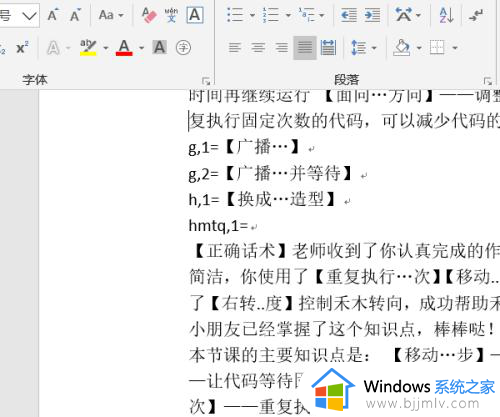Click text line "g,2=【广播…并等待】"

(270, 173)
